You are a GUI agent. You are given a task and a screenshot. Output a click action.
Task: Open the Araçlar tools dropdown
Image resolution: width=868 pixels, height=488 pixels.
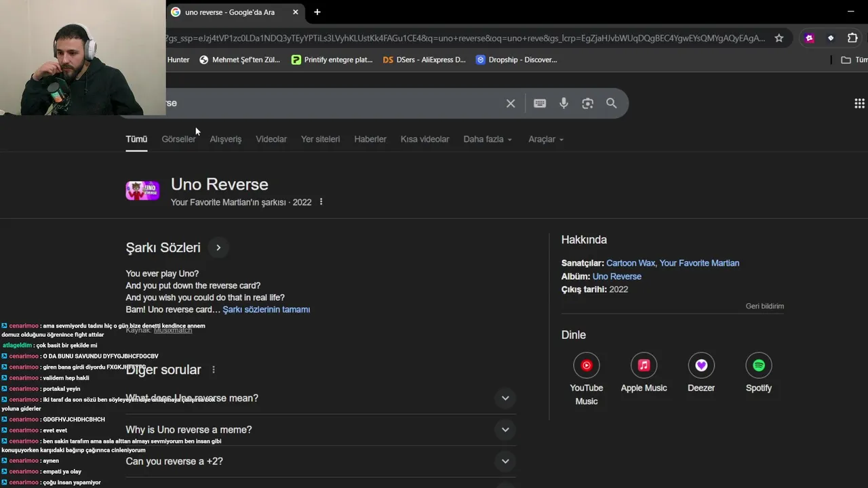[546, 139]
